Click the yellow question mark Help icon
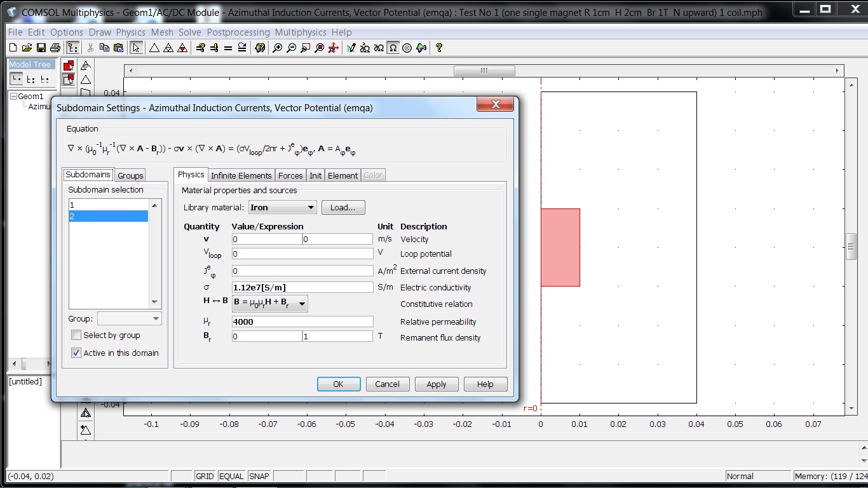 [x=438, y=48]
